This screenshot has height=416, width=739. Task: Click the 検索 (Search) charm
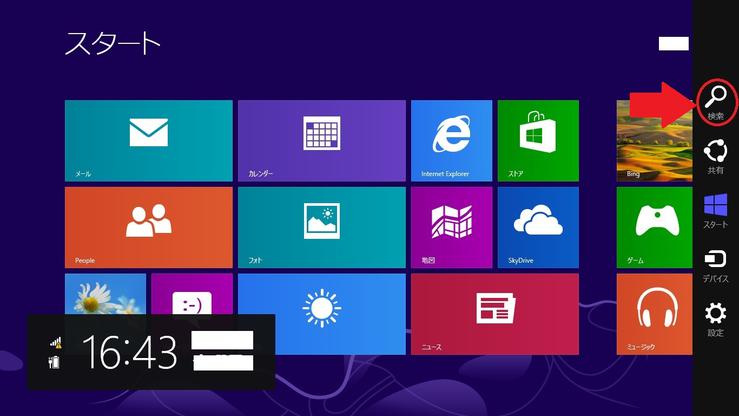coord(716,100)
